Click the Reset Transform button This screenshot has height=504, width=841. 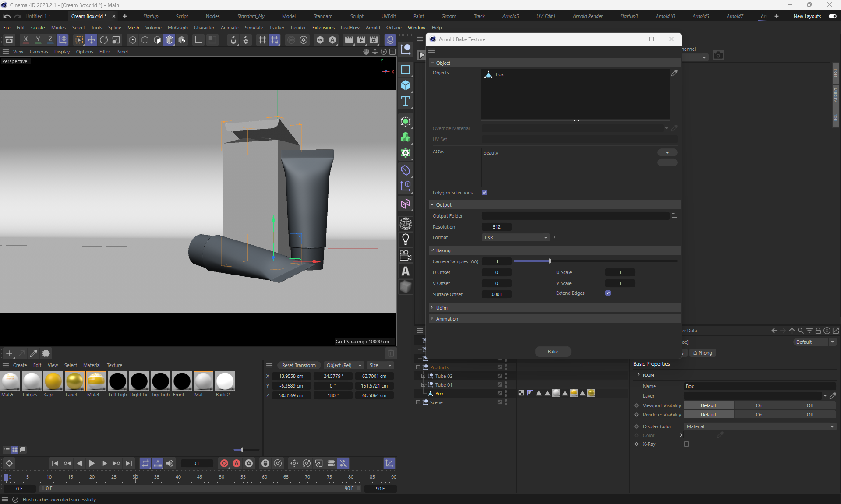coord(299,365)
